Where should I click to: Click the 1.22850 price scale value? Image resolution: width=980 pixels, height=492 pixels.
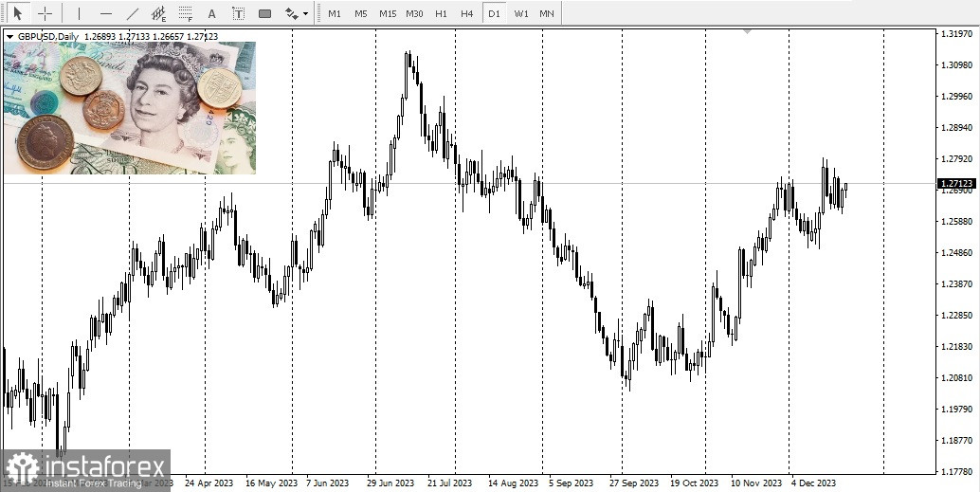tap(955, 315)
